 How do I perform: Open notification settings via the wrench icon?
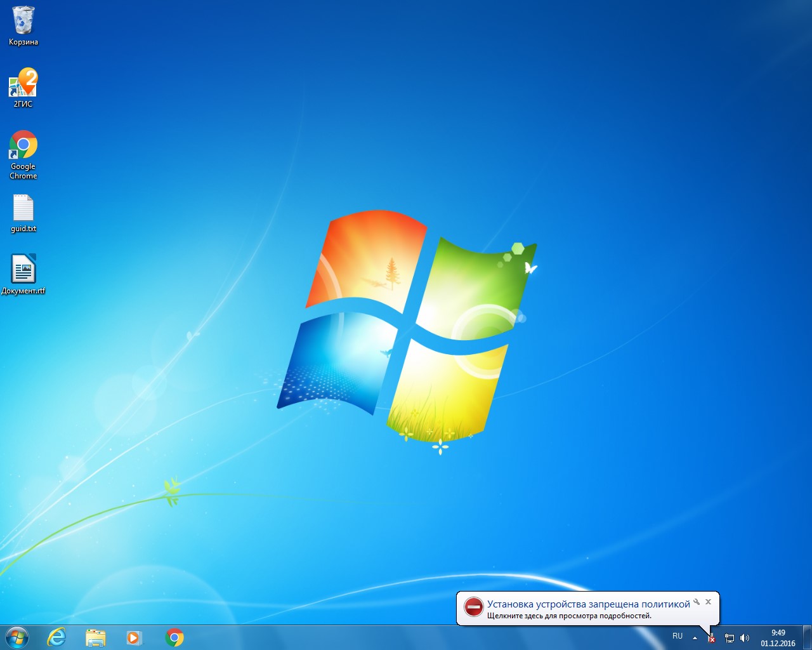point(697,602)
